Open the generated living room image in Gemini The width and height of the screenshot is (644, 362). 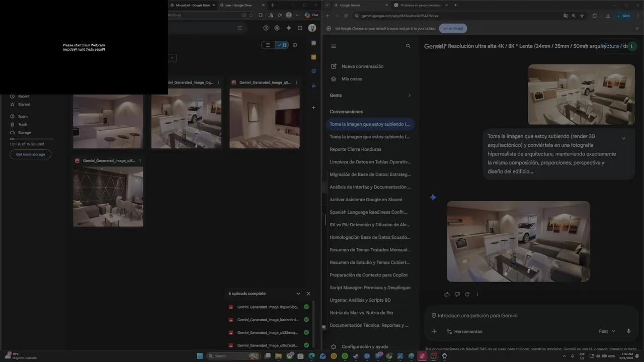[518, 241]
